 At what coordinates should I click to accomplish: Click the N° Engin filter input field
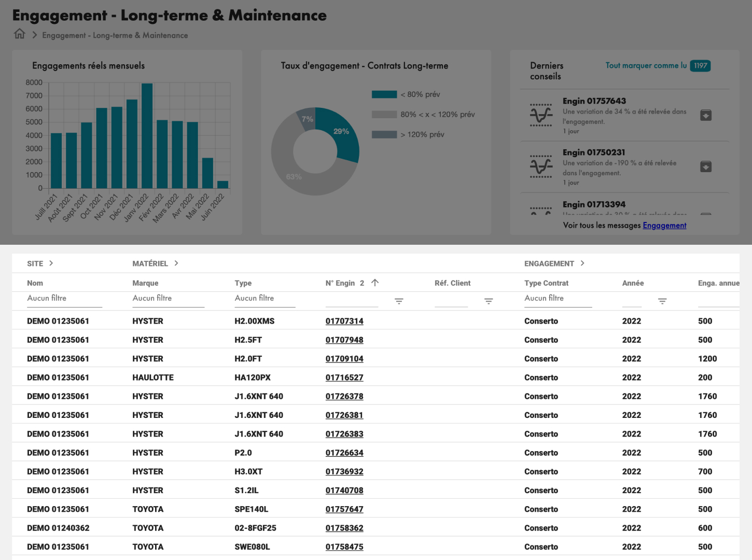pos(352,300)
